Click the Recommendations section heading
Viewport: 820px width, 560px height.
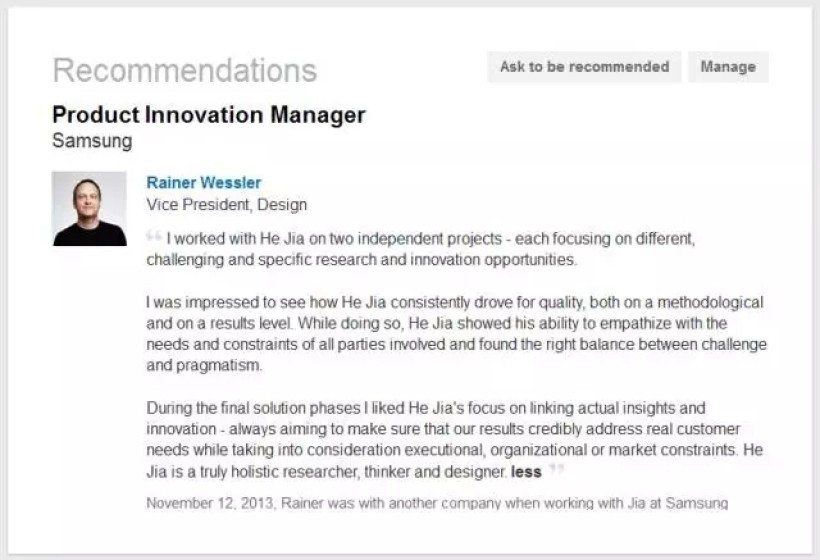(184, 71)
